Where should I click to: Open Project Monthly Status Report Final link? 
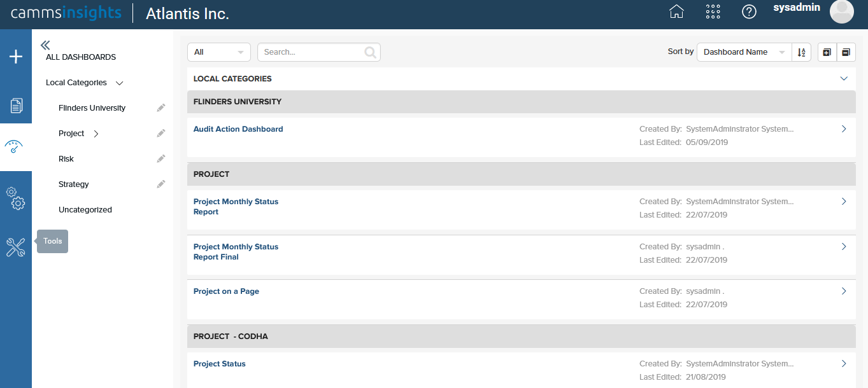pos(236,252)
